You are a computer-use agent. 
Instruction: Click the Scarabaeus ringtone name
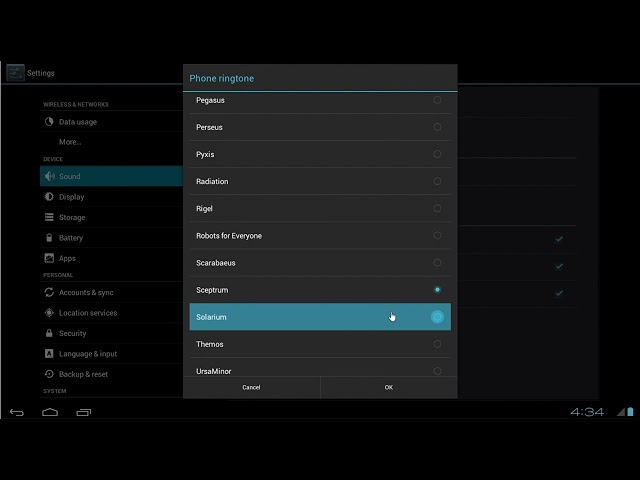[216, 263]
